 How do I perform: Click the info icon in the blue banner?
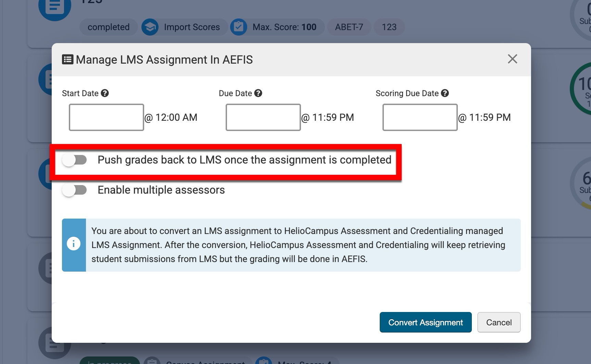click(x=74, y=244)
